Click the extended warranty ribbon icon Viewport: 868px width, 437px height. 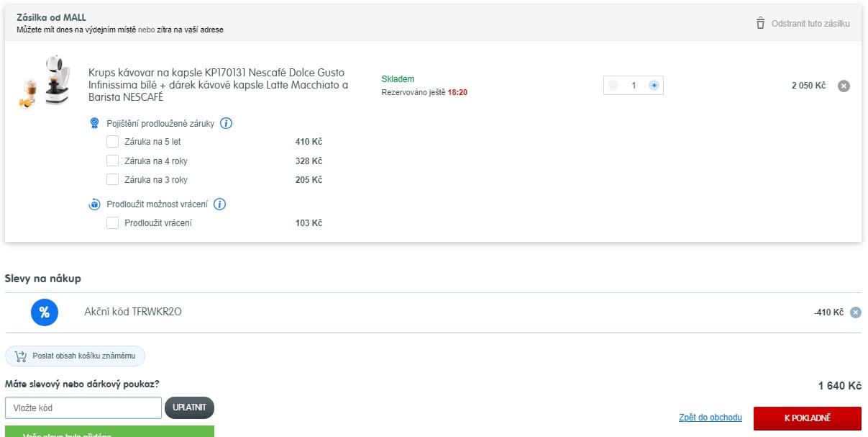pyautogui.click(x=94, y=123)
